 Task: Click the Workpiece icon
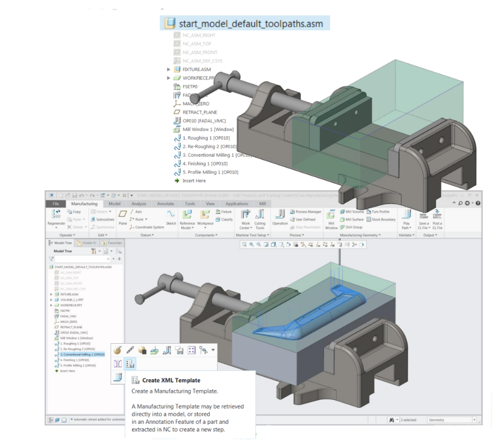[205, 214]
